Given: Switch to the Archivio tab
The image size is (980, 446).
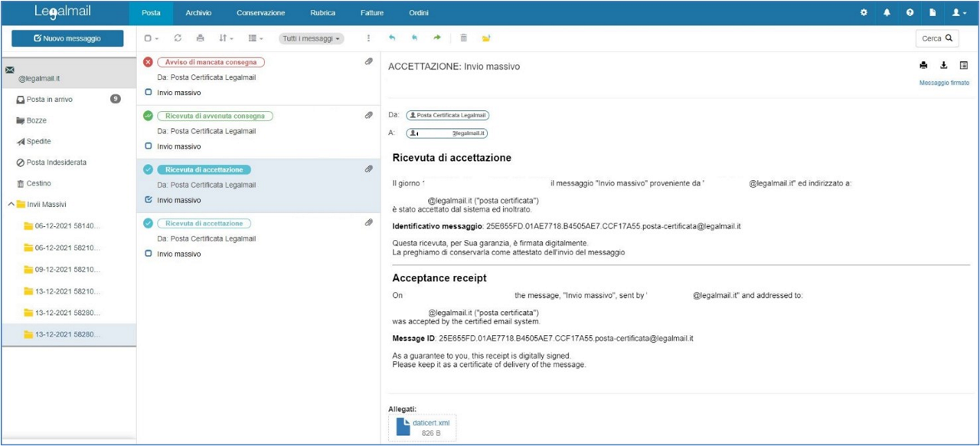Looking at the screenshot, I should [x=198, y=13].
